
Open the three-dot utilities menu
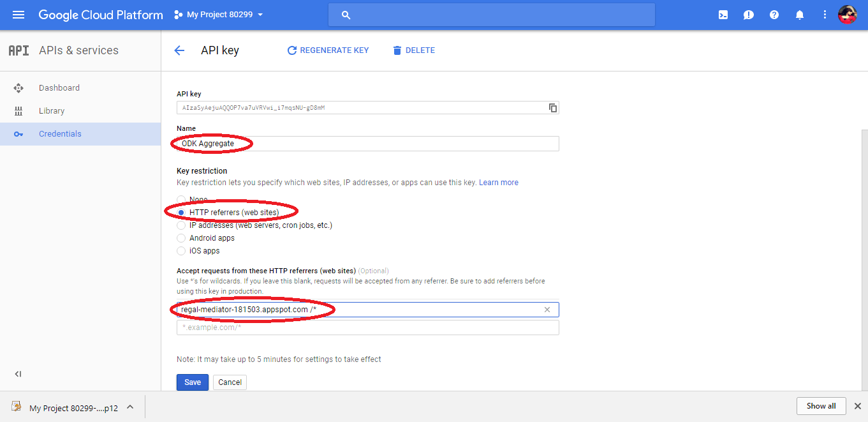[x=825, y=15]
